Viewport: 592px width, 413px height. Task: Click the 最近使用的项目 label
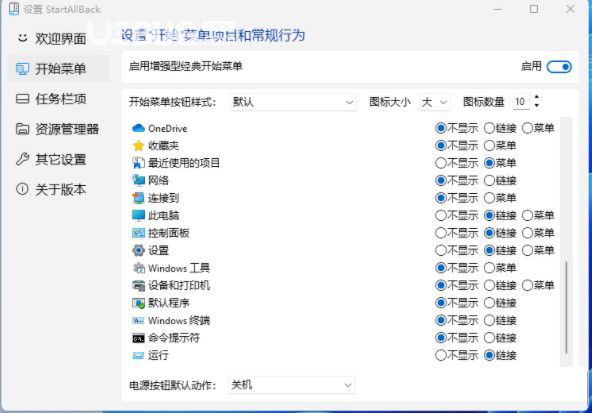point(184,163)
